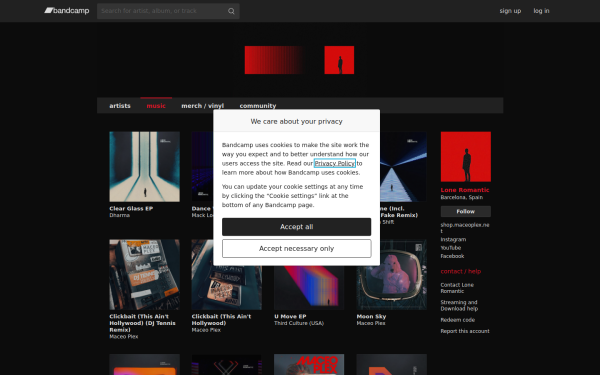Click the red silhouette banner logo

click(x=339, y=60)
